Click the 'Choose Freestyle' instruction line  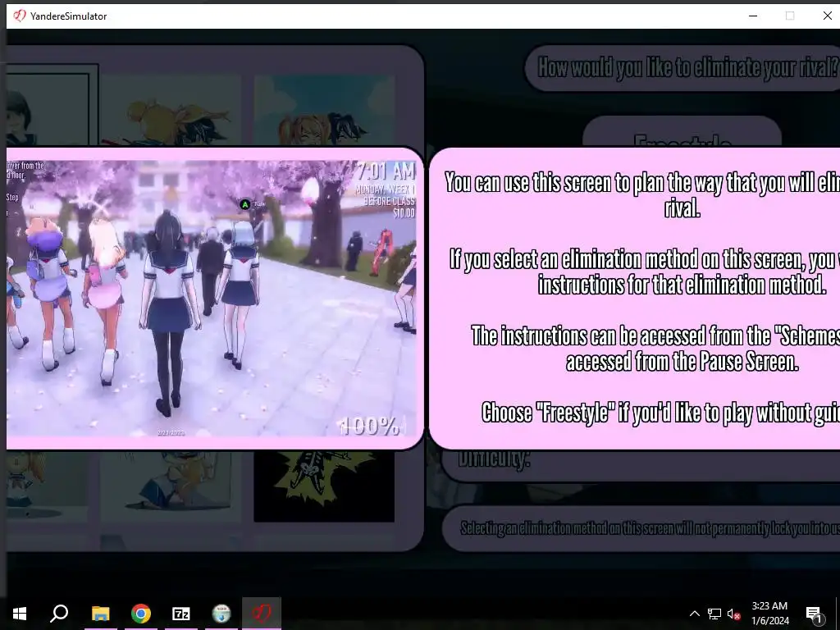coord(660,413)
